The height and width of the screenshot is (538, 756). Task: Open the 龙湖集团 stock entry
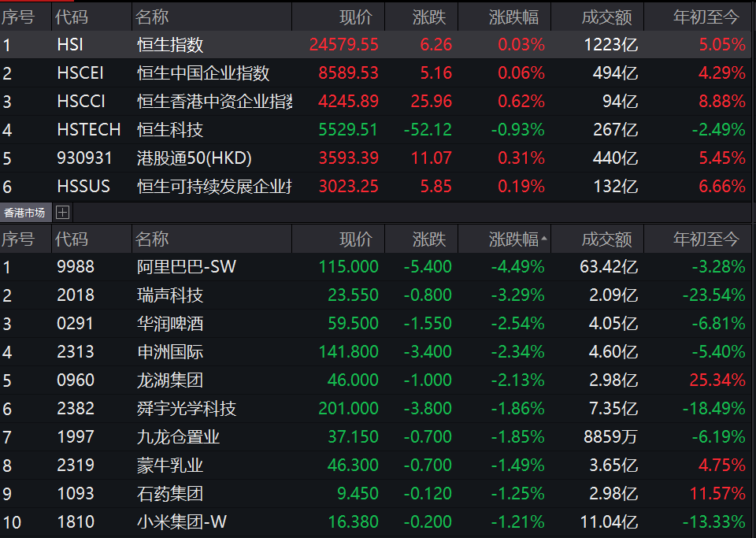coord(170,380)
